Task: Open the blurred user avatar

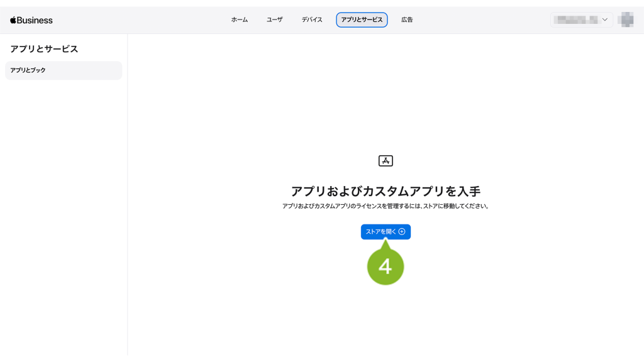Action: (625, 19)
